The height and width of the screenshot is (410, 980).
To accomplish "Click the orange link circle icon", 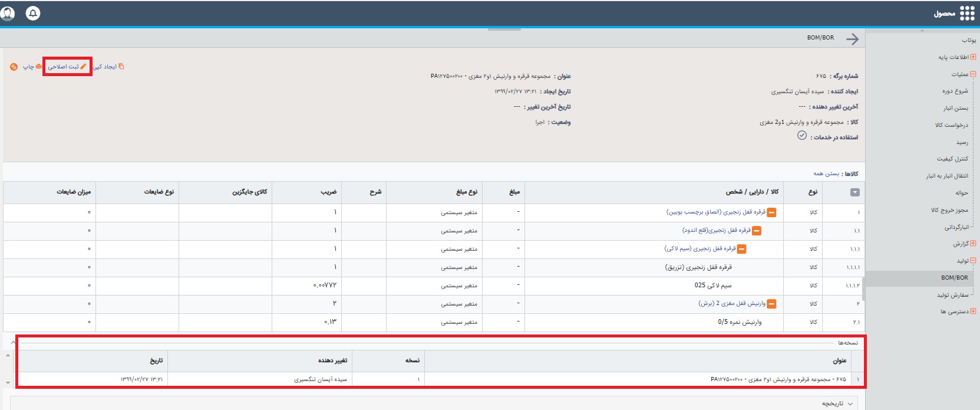I will pyautogui.click(x=14, y=67).
